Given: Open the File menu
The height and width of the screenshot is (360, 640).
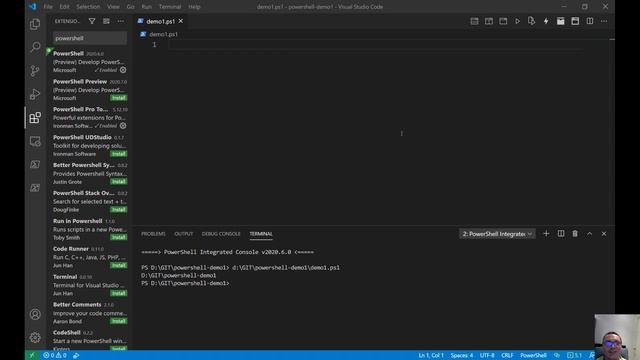Looking at the screenshot, I should tap(48, 7).
